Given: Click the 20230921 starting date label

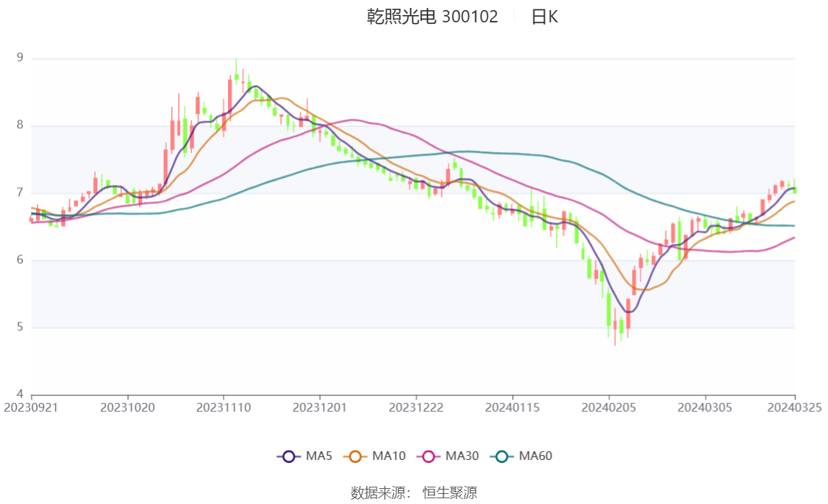Looking at the screenshot, I should click(30, 408).
